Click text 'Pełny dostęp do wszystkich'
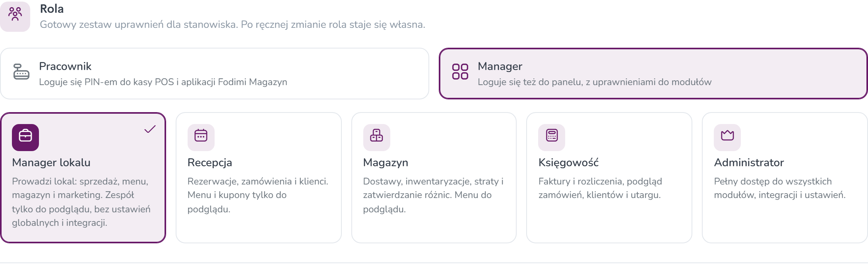 773,181
